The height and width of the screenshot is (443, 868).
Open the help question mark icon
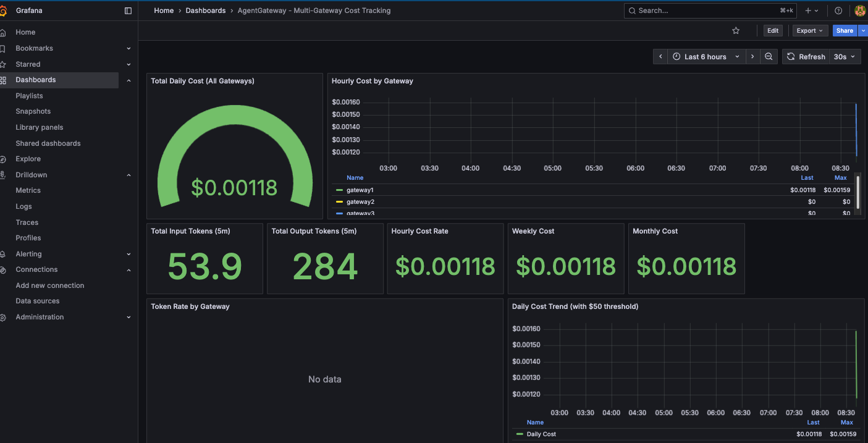coord(838,11)
